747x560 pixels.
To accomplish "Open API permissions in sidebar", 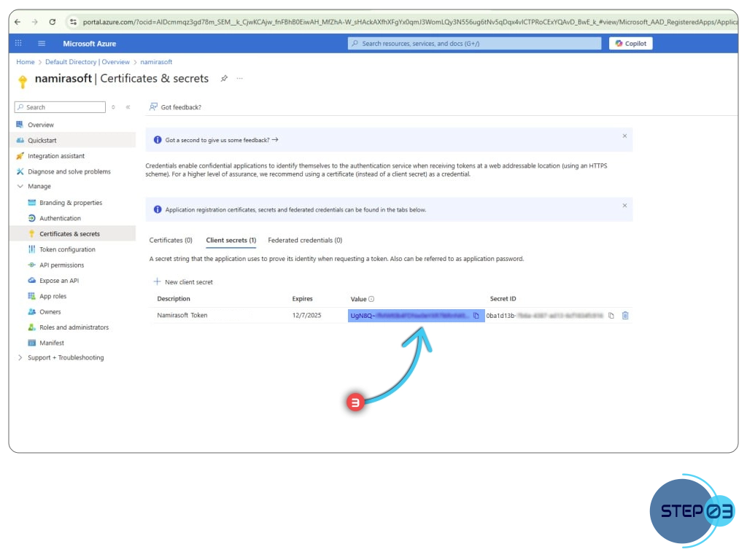I will pos(61,265).
